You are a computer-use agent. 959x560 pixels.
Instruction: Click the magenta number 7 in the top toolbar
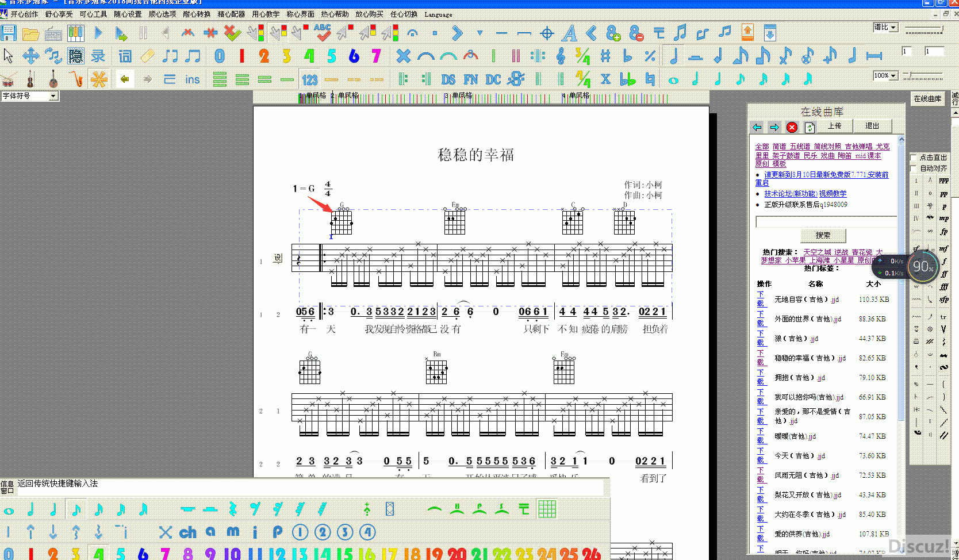[376, 56]
